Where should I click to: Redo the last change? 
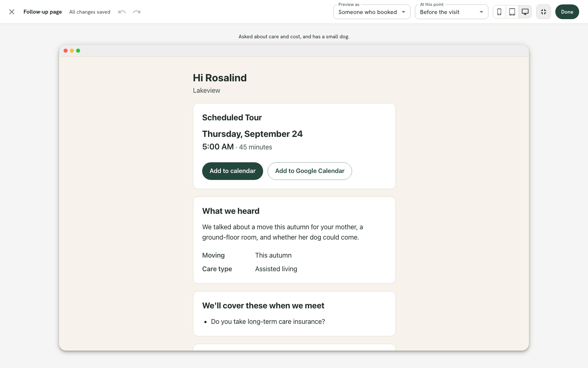click(137, 12)
